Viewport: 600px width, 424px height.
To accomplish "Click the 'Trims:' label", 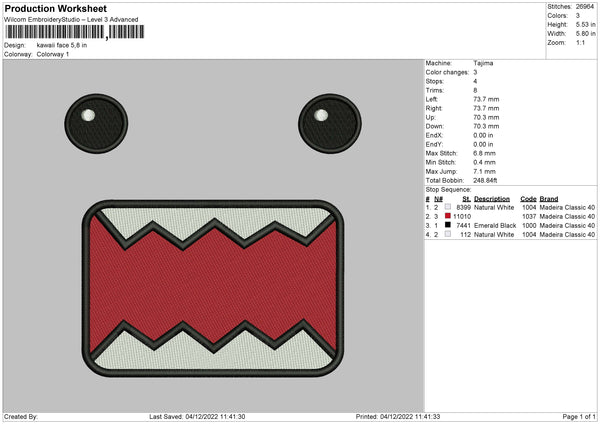I will pyautogui.click(x=435, y=90).
